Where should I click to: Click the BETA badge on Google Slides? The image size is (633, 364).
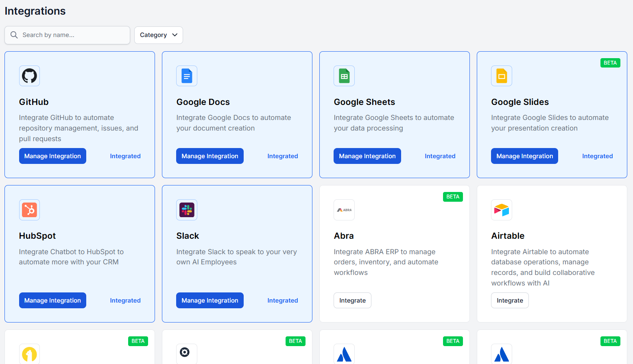pyautogui.click(x=610, y=63)
